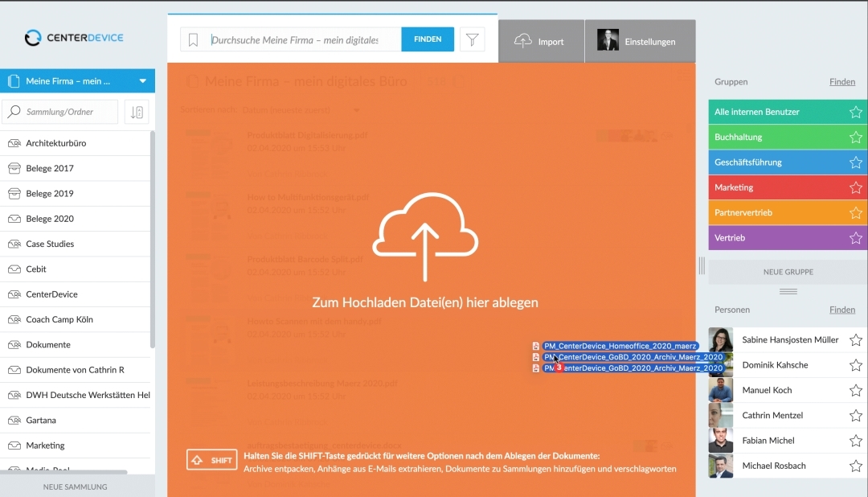This screenshot has width=868, height=497.
Task: Click the Belege 2019 archive icon
Action: (x=14, y=193)
